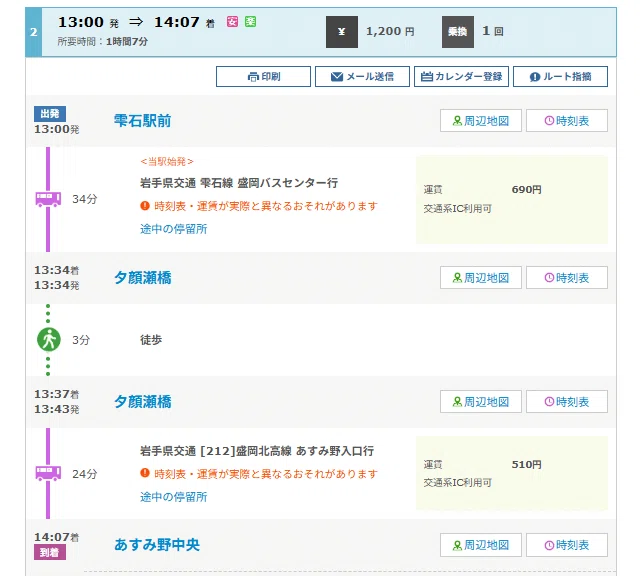Click the warning icon on 雫石線 notice
Viewport: 641px width, 576px height.
(145, 206)
